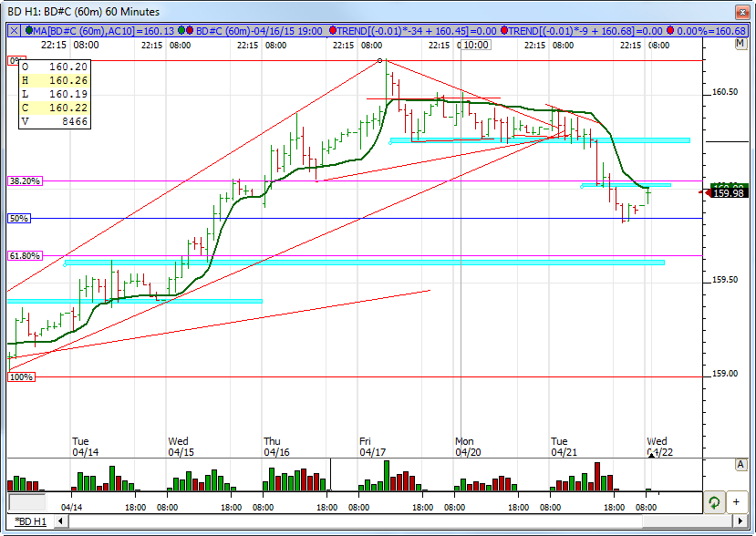Click the 159.98 current price marker

(729, 193)
